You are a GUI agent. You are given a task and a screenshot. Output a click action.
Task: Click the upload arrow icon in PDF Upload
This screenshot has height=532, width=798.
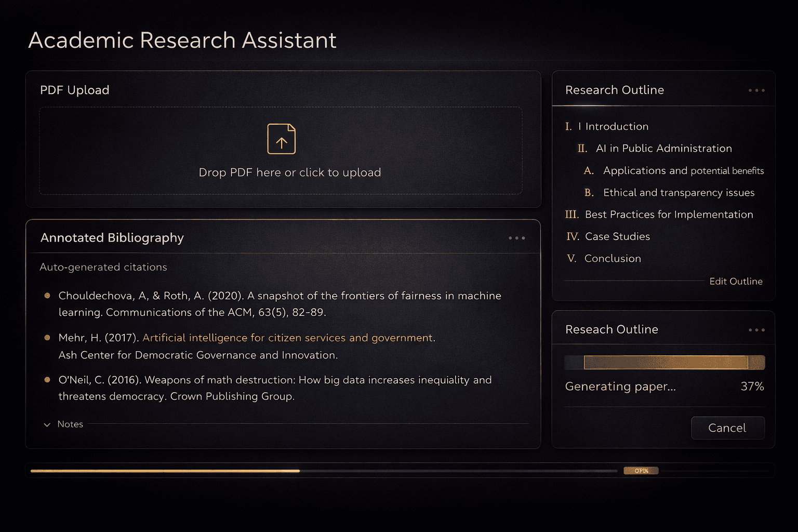(x=281, y=139)
